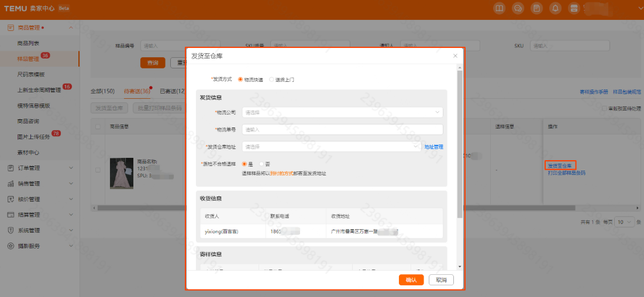The image size is (644, 297).
Task: Click the store shop icon in header
Action: point(574,8)
